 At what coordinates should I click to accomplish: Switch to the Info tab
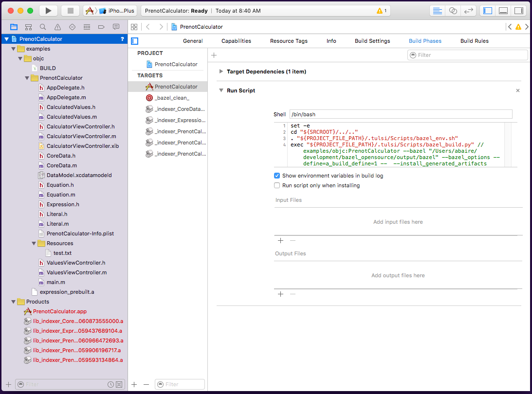click(331, 41)
